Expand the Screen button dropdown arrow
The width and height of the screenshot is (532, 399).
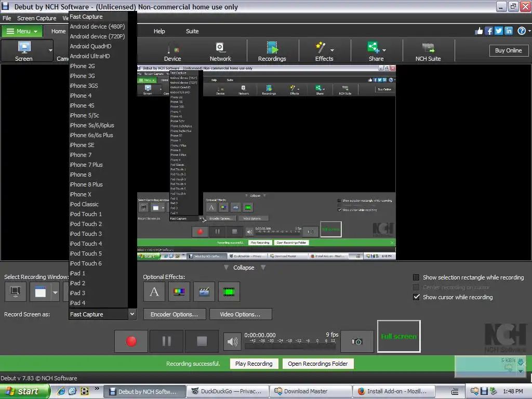click(x=50, y=50)
